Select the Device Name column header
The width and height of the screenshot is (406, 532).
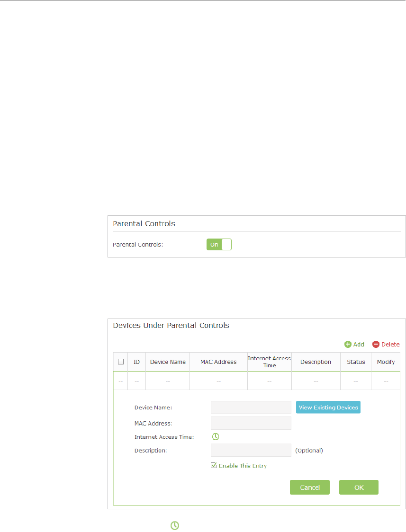coord(168,362)
